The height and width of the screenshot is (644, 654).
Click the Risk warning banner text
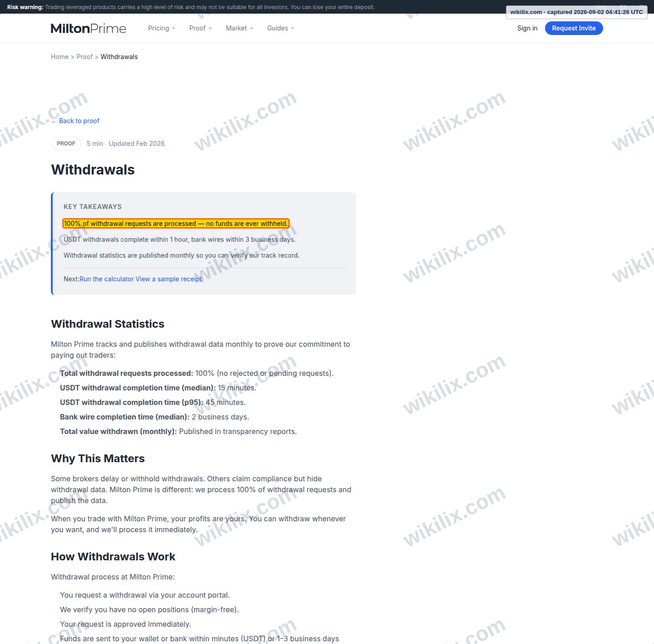(191, 7)
